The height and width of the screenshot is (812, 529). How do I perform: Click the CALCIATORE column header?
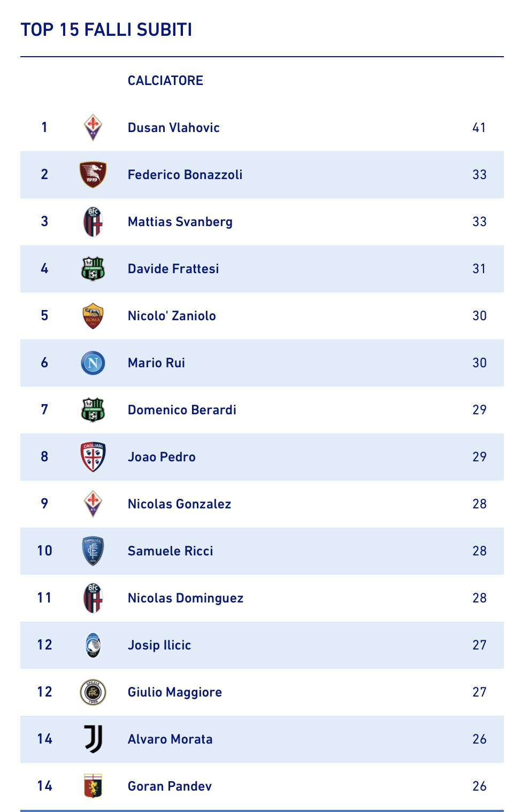point(165,81)
